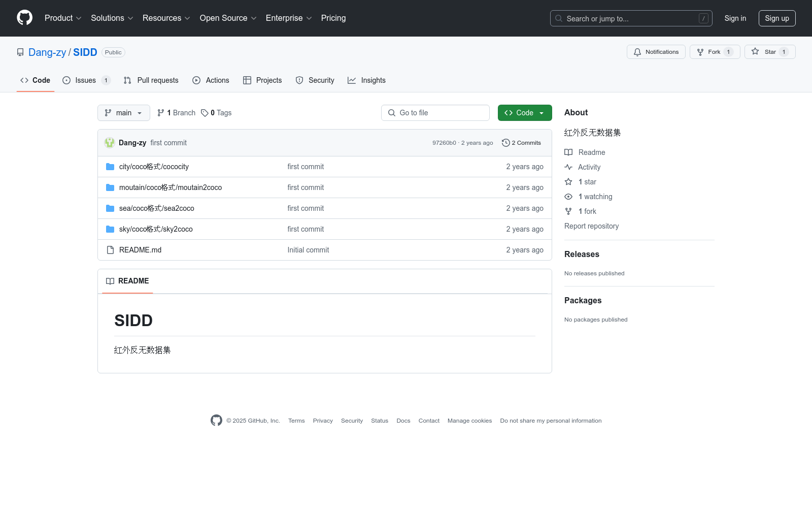Click Do not share my personal information
The image size is (812, 508).
551,421
